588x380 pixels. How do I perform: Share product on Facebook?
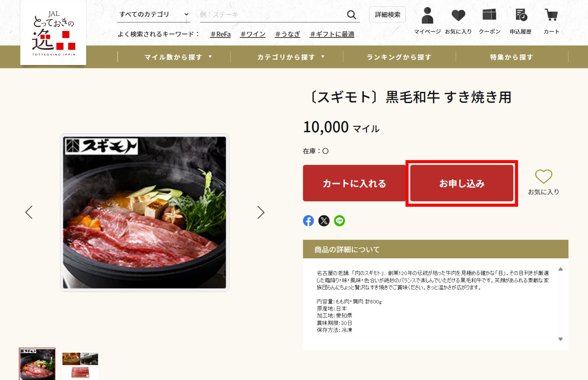click(x=308, y=221)
